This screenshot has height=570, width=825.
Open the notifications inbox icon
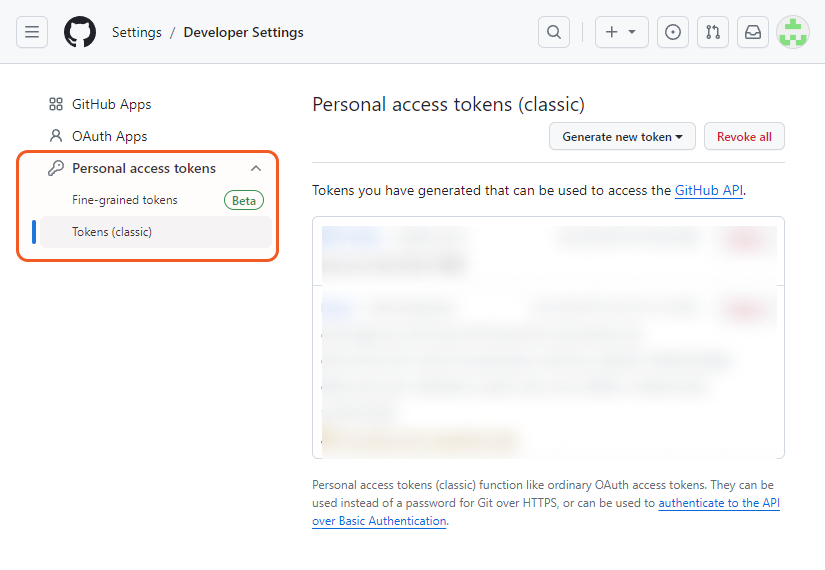tap(753, 32)
